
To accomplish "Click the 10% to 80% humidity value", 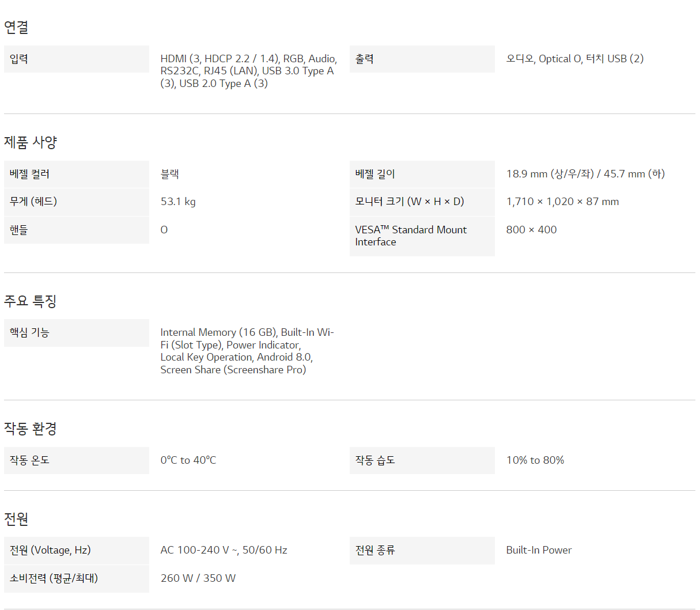I will 535,460.
